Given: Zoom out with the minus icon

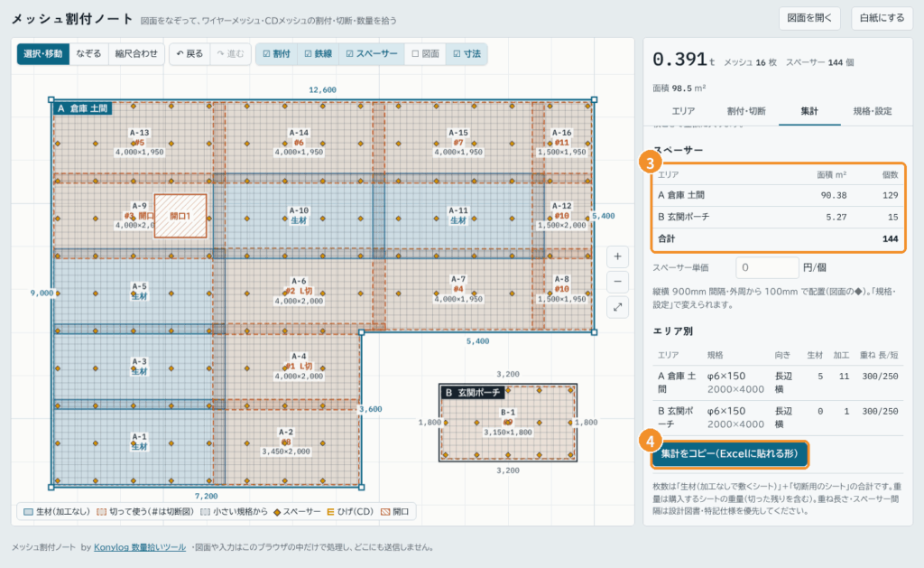Looking at the screenshot, I should pyautogui.click(x=617, y=282).
